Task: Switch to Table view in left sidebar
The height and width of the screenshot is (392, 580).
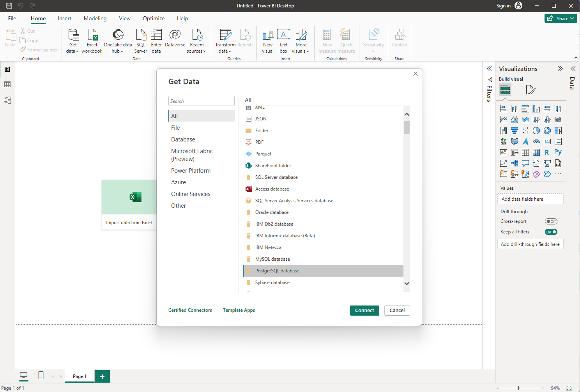Action: pyautogui.click(x=7, y=85)
